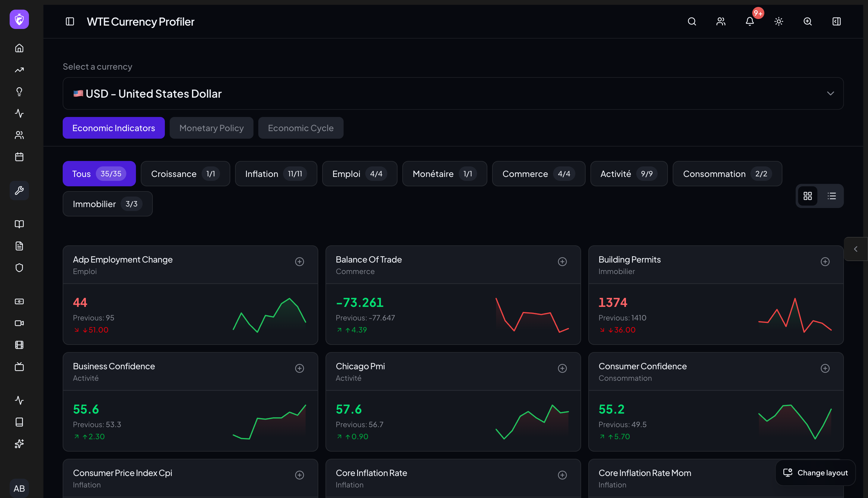Switch to grid view
The image size is (868, 498).
(807, 196)
